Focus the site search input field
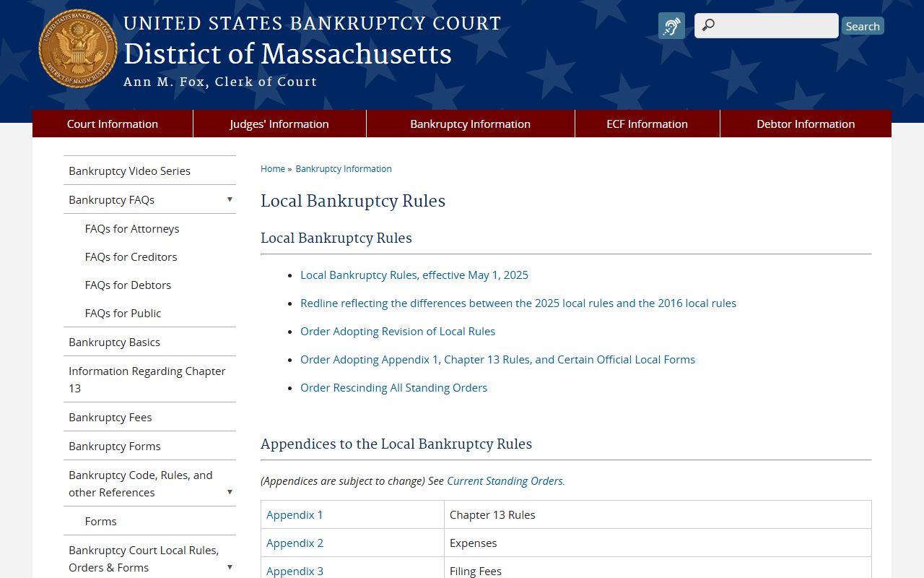924x578 pixels. (x=767, y=26)
